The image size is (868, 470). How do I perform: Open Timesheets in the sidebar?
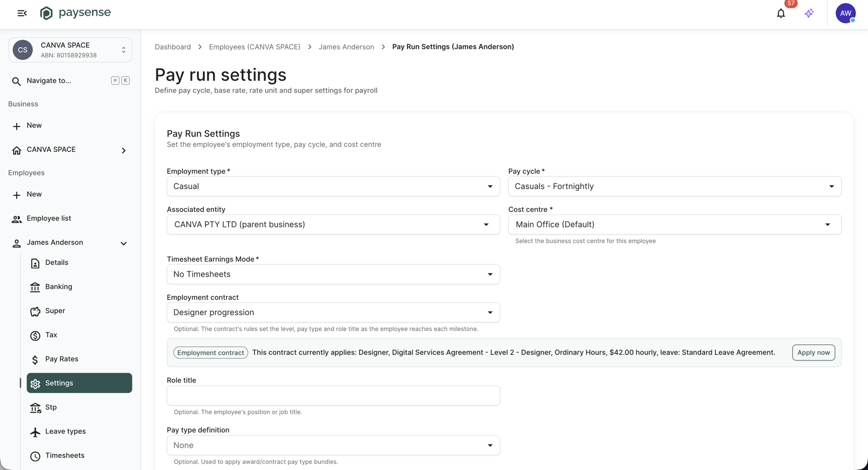click(79, 456)
